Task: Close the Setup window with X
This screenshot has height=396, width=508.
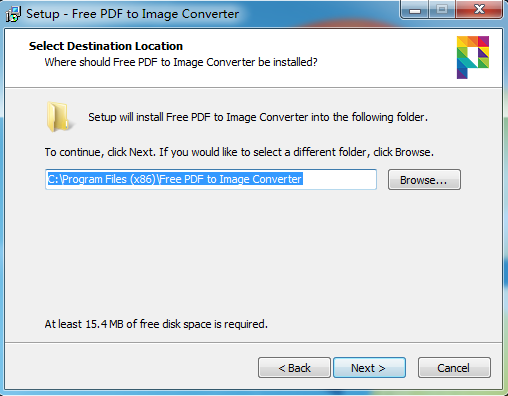Action: tap(479, 10)
